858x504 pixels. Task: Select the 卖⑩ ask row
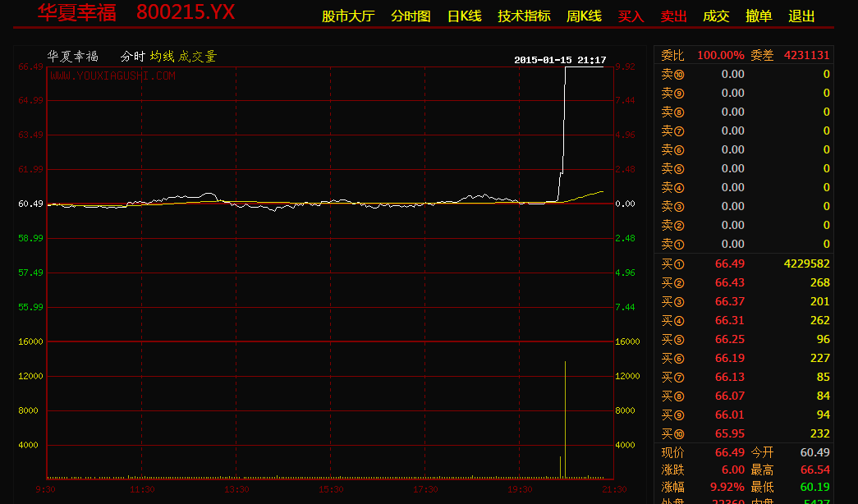point(744,74)
